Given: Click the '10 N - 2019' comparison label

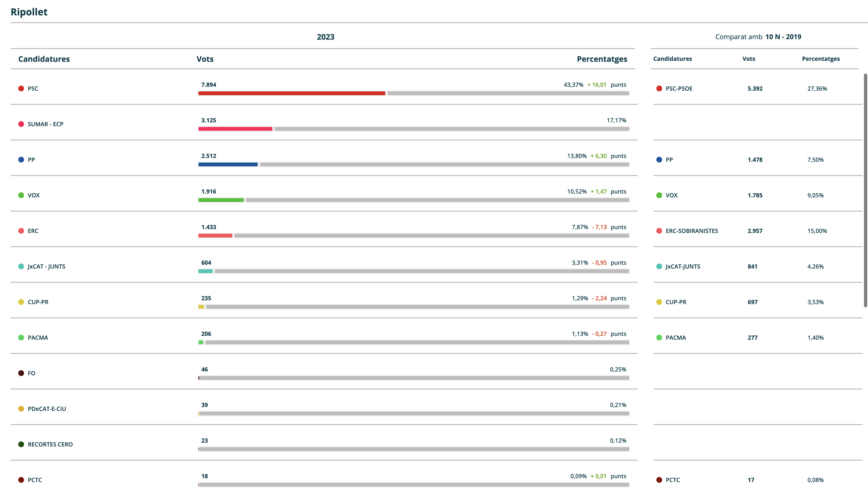Looking at the screenshot, I should tap(783, 37).
